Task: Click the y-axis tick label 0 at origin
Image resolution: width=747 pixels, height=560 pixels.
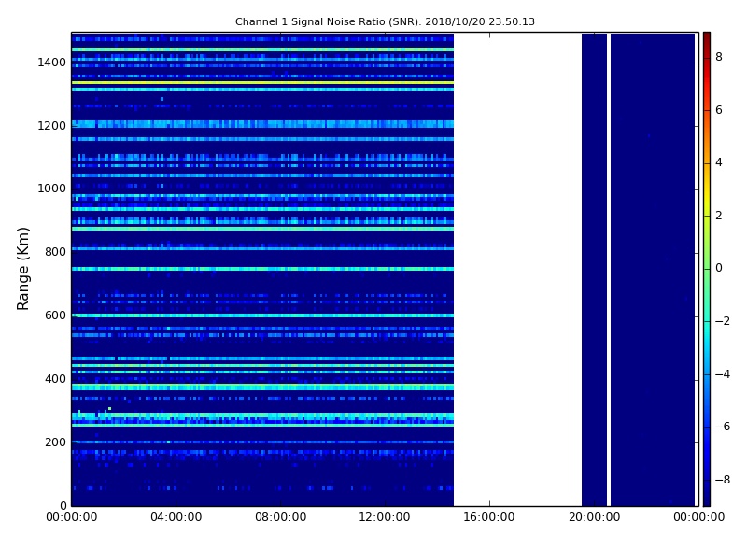Action: coord(63,505)
